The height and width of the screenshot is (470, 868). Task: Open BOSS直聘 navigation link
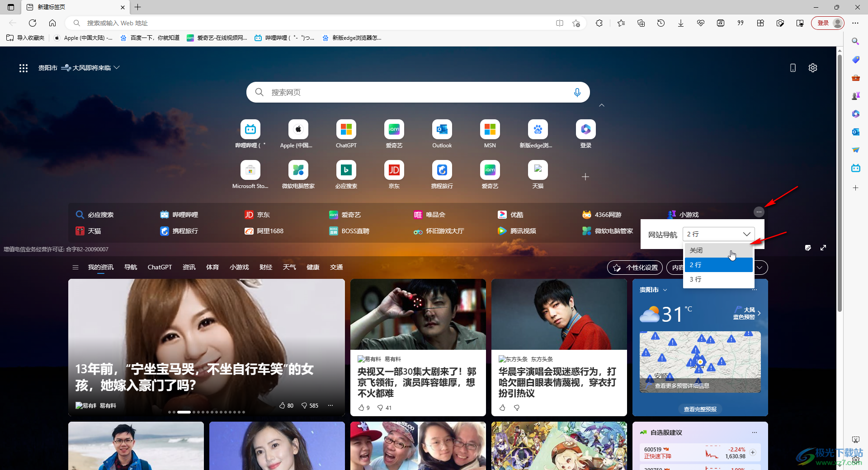point(349,231)
